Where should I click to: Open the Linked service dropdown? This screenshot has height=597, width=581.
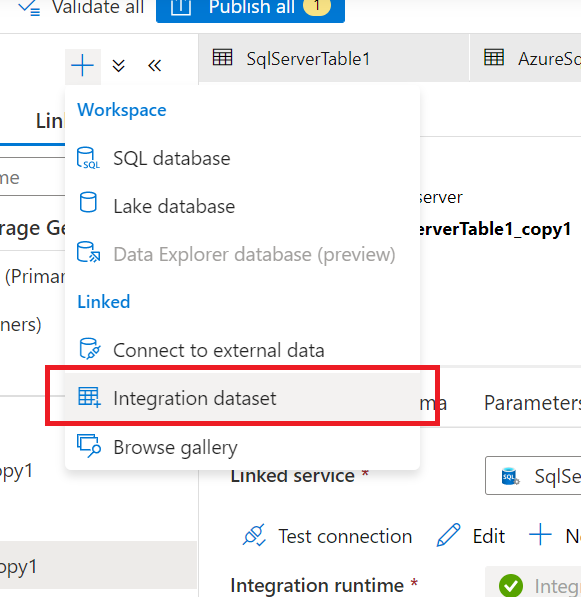click(x=533, y=476)
